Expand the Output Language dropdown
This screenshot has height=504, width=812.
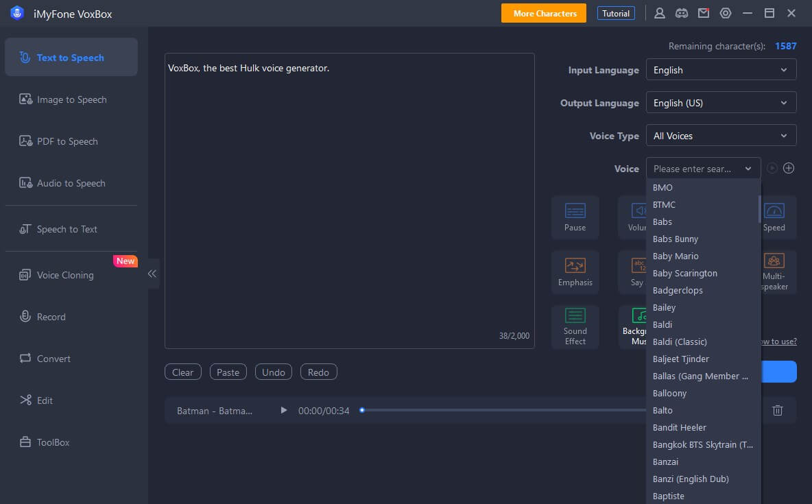[x=721, y=103]
